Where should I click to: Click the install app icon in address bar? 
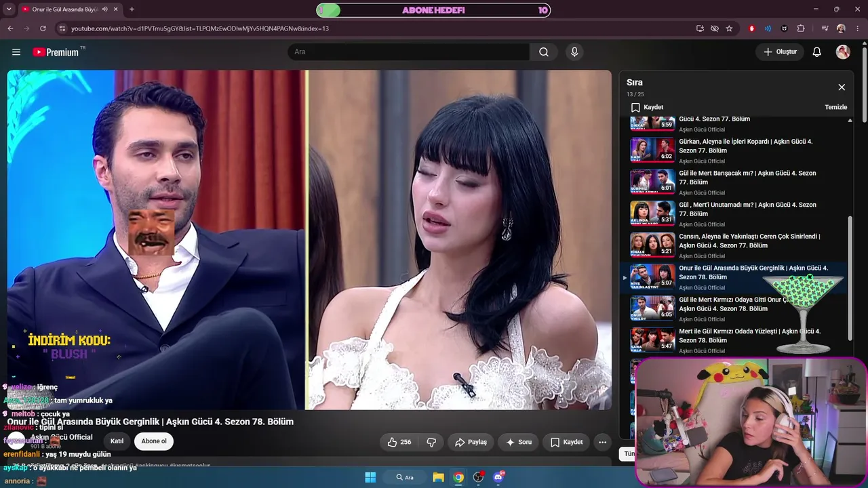(700, 28)
